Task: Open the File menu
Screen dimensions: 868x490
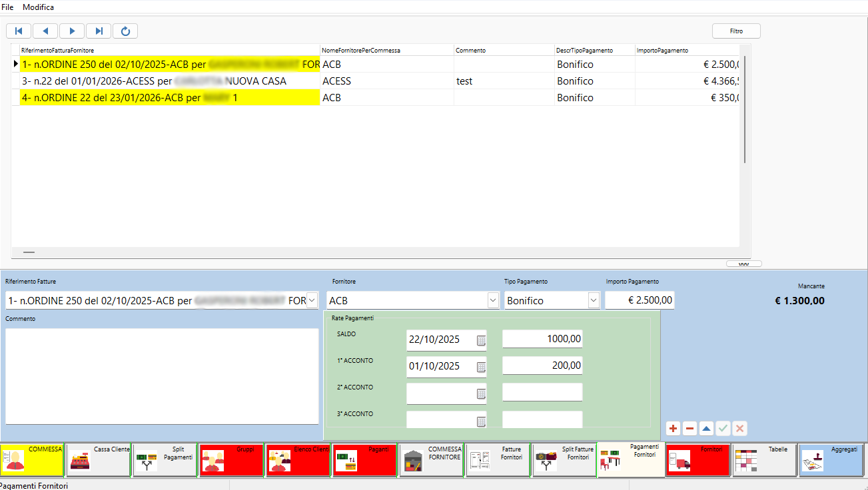Action: click(x=7, y=7)
